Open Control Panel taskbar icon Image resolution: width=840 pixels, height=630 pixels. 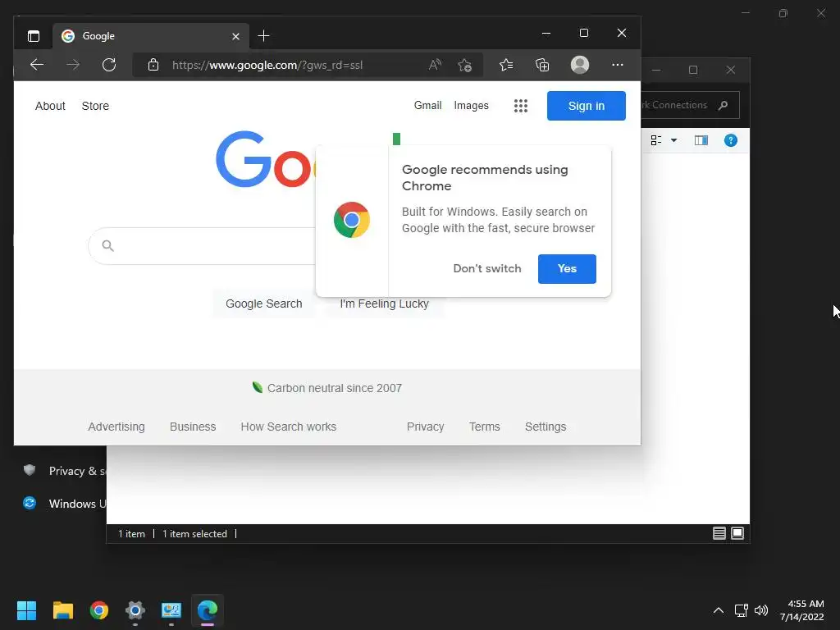[x=171, y=610]
